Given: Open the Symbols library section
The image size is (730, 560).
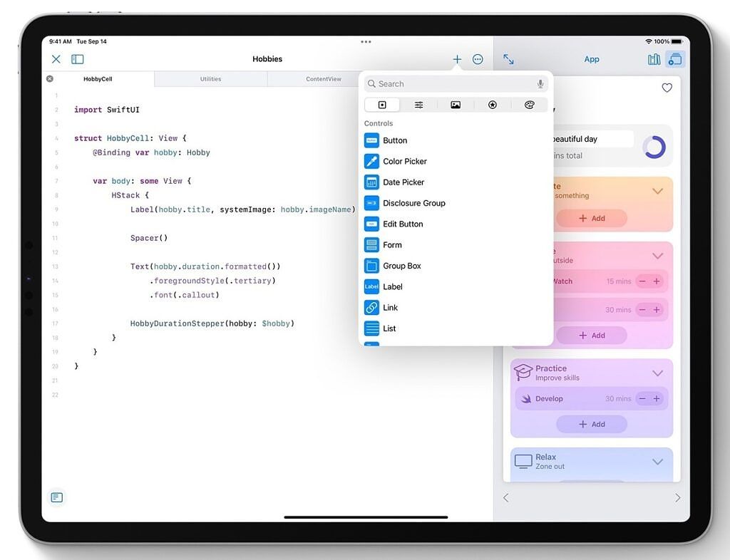Looking at the screenshot, I should [493, 105].
